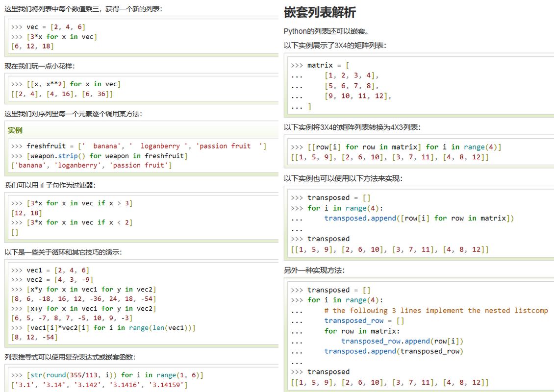
Task: Click the 'if x > 3' filter code line
Action: pos(72,203)
